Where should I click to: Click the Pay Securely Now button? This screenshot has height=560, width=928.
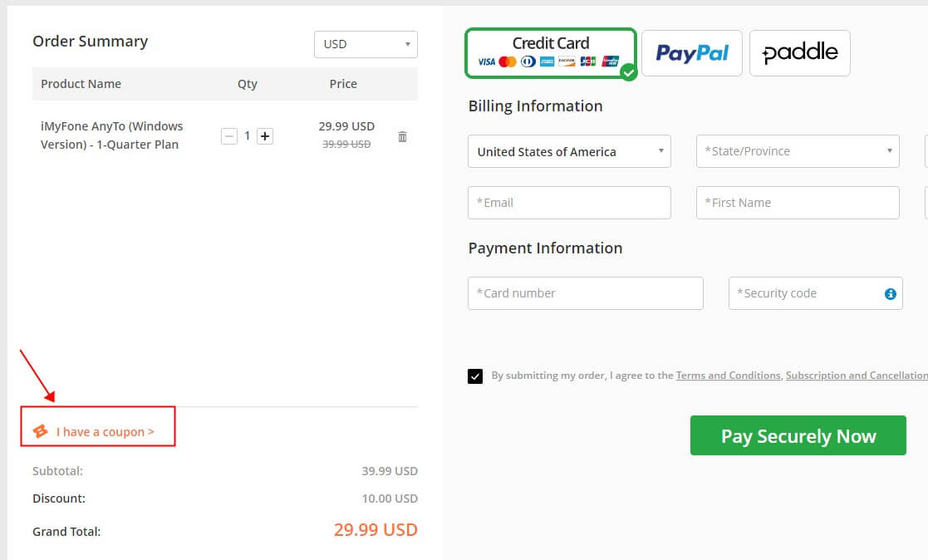(x=798, y=435)
